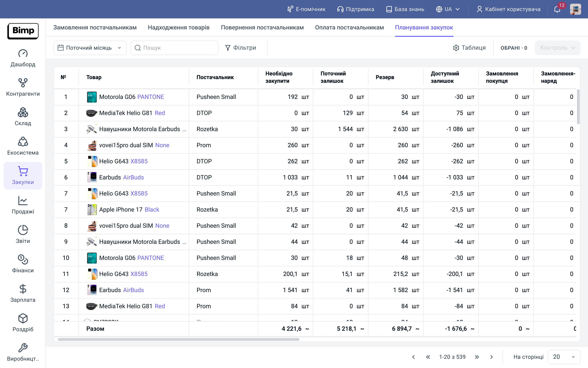This screenshot has width=588, height=368.
Task: Switch to Замовлення постачальникам tab
Action: 95,28
